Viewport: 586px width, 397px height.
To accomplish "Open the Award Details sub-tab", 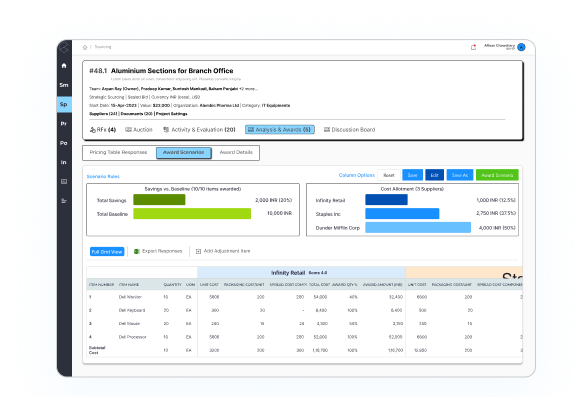I will click(x=236, y=153).
